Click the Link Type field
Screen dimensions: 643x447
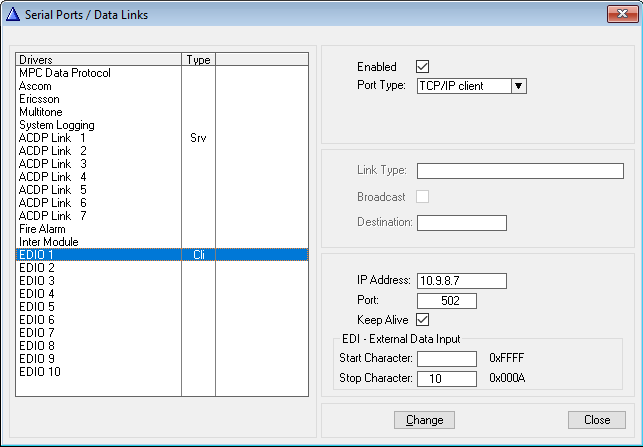pos(520,171)
